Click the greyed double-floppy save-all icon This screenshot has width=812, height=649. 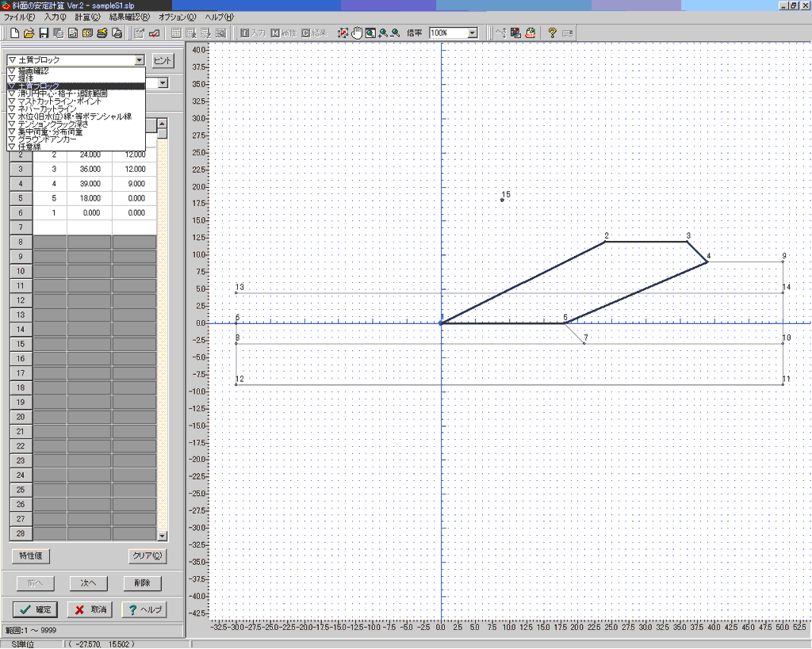point(59,33)
